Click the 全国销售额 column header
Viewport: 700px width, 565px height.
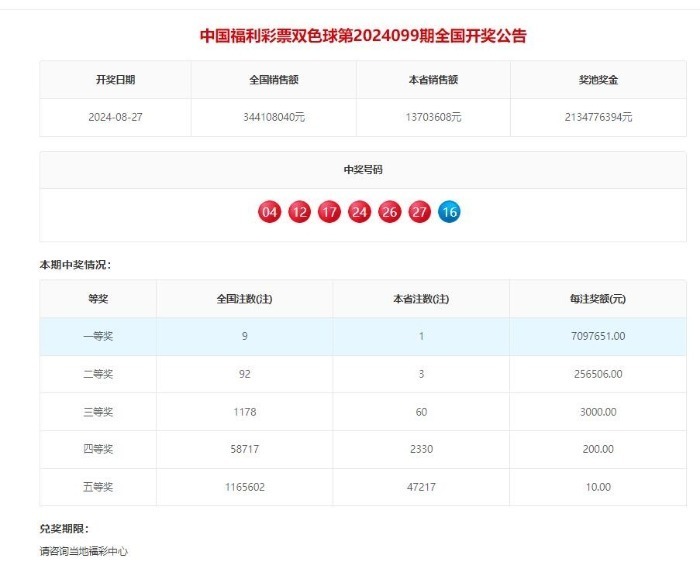[x=274, y=80]
